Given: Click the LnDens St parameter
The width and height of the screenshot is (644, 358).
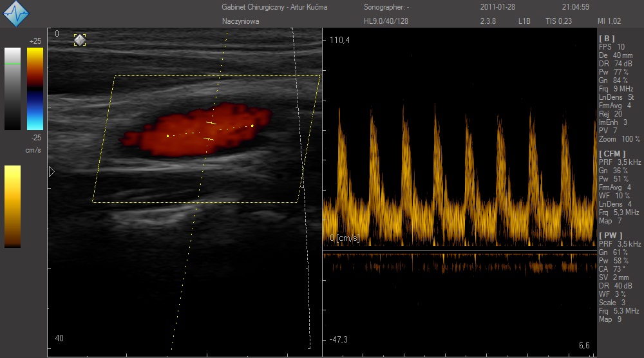Looking at the screenshot, I should pyautogui.click(x=616, y=97).
